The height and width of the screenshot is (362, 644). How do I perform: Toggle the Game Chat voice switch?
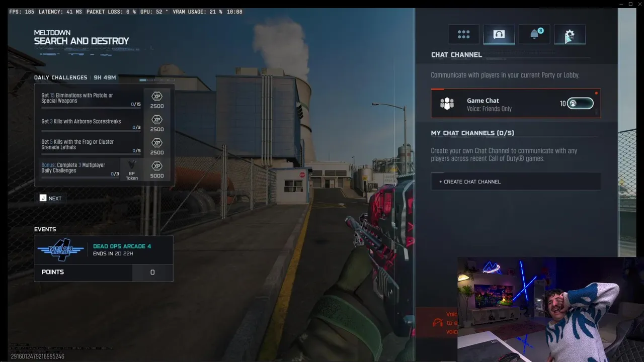tap(580, 104)
